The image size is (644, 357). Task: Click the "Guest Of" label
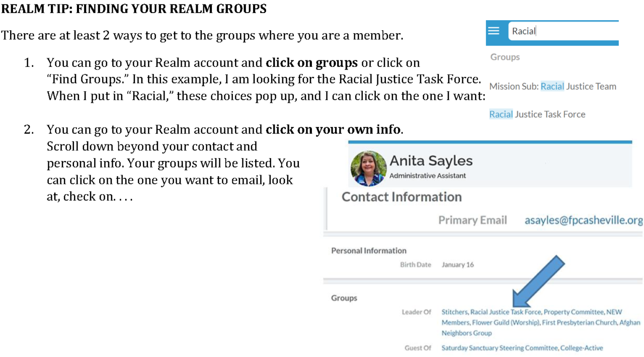[x=418, y=348]
